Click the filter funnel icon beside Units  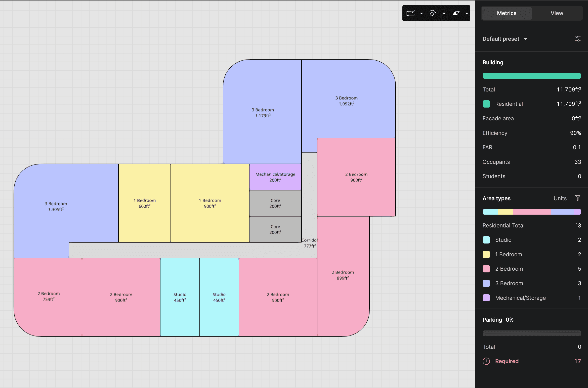point(578,198)
